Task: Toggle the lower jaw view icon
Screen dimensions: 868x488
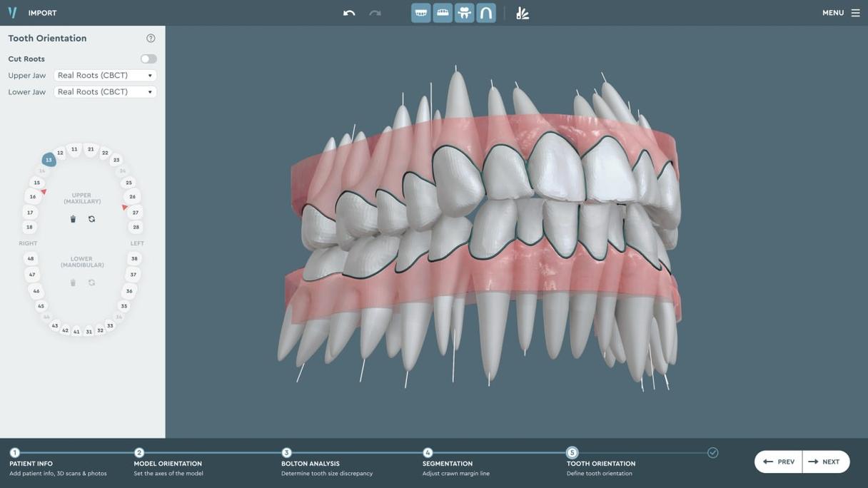Action: tap(443, 13)
